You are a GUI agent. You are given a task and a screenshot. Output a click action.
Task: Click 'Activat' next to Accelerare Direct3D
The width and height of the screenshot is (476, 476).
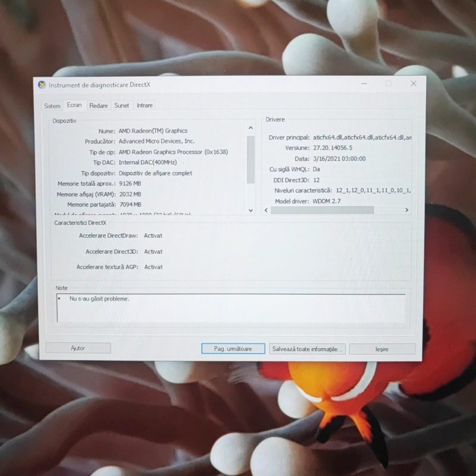point(154,252)
